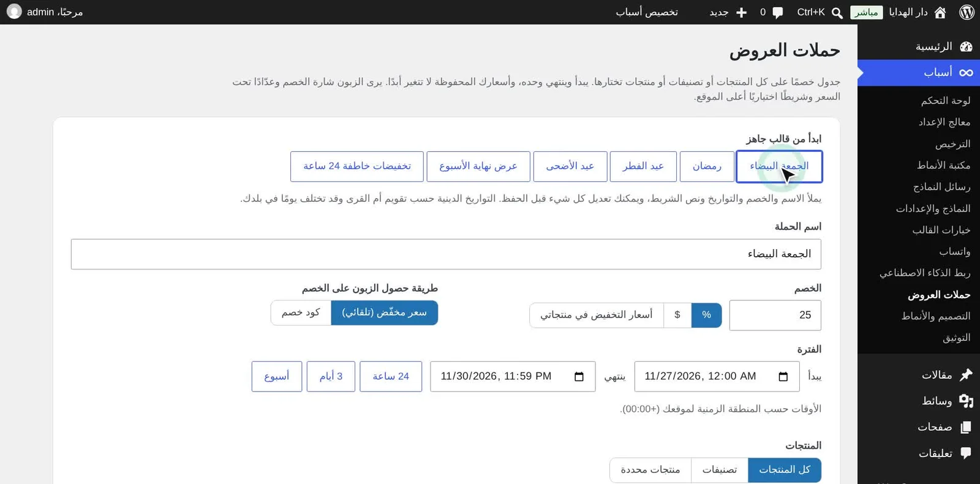Click تخصيص أسباب in the admin bar
This screenshot has height=484, width=980.
tap(647, 12)
